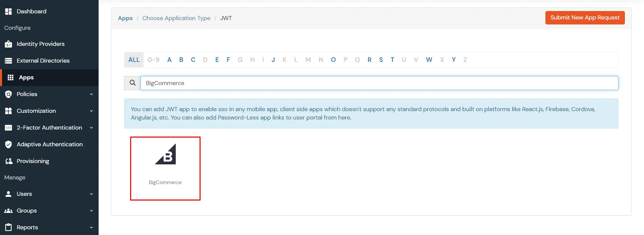Filter apps by letter C

[193, 60]
